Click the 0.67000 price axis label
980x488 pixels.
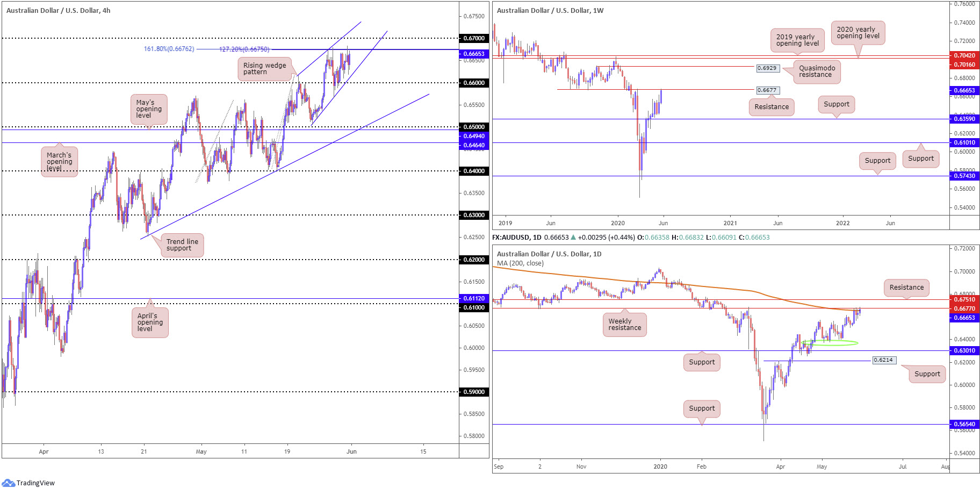pyautogui.click(x=474, y=38)
